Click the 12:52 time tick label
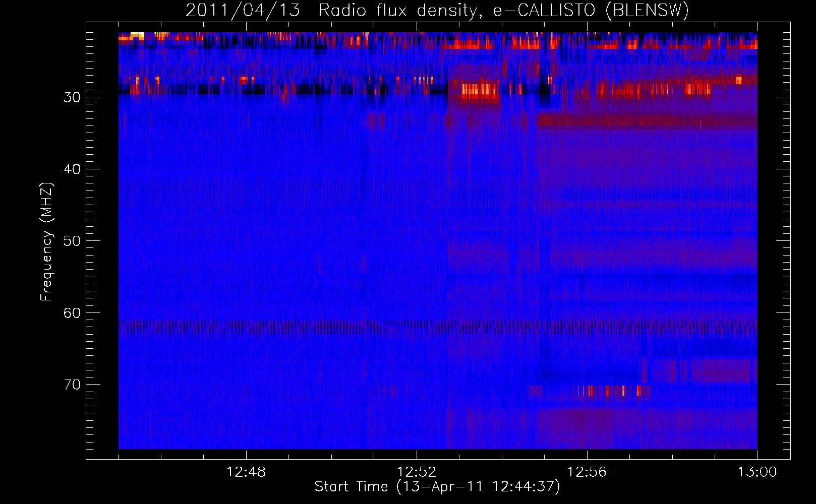Screen dimensions: 816x504 point(417,472)
